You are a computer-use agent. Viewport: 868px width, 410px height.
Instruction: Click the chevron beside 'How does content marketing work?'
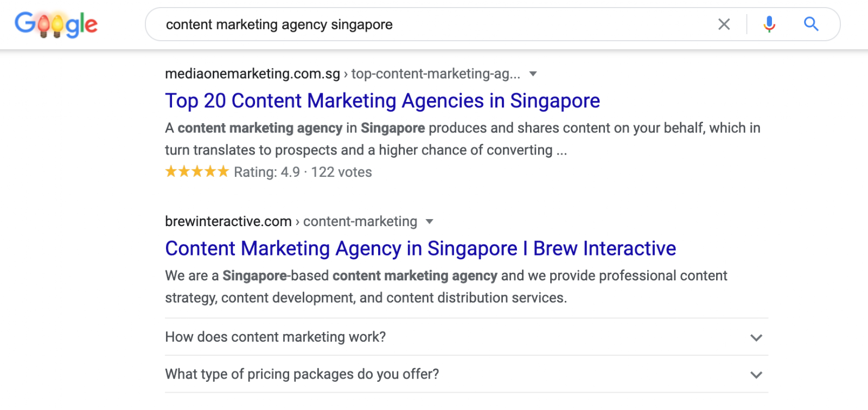tap(756, 338)
